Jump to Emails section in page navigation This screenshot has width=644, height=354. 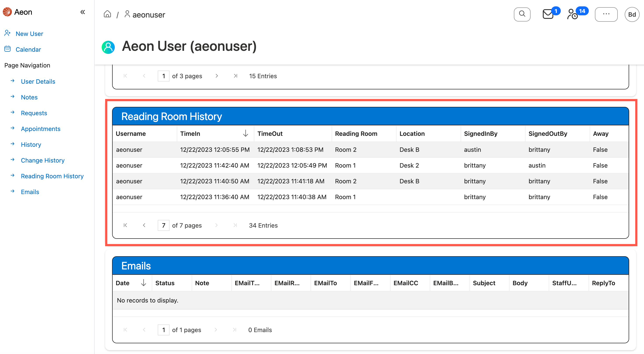[30, 192]
